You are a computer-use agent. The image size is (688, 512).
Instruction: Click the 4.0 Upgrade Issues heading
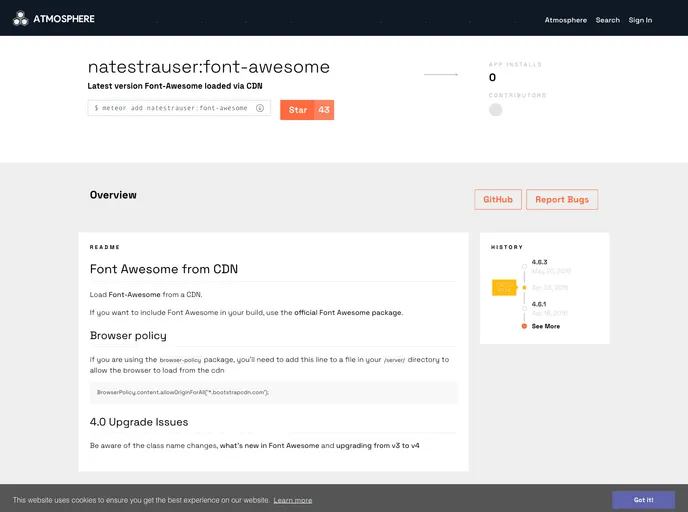(x=139, y=422)
